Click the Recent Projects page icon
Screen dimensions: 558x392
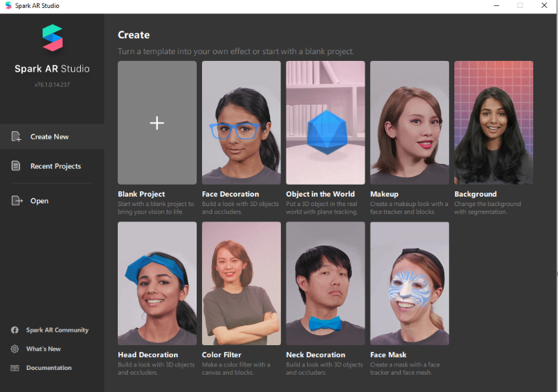click(x=16, y=166)
